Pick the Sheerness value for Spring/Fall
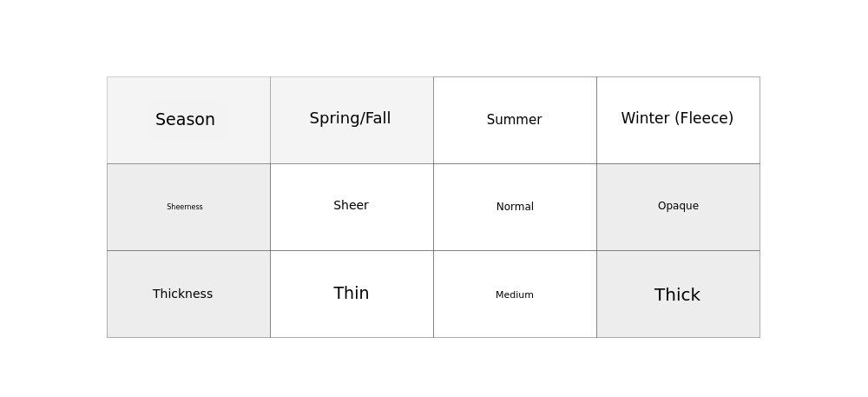Image resolution: width=868 pixels, height=397 pixels. click(x=352, y=207)
